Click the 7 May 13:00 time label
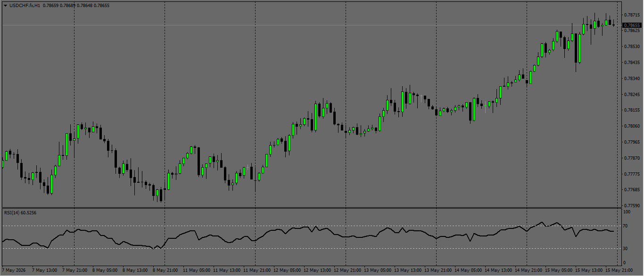 tap(44, 271)
